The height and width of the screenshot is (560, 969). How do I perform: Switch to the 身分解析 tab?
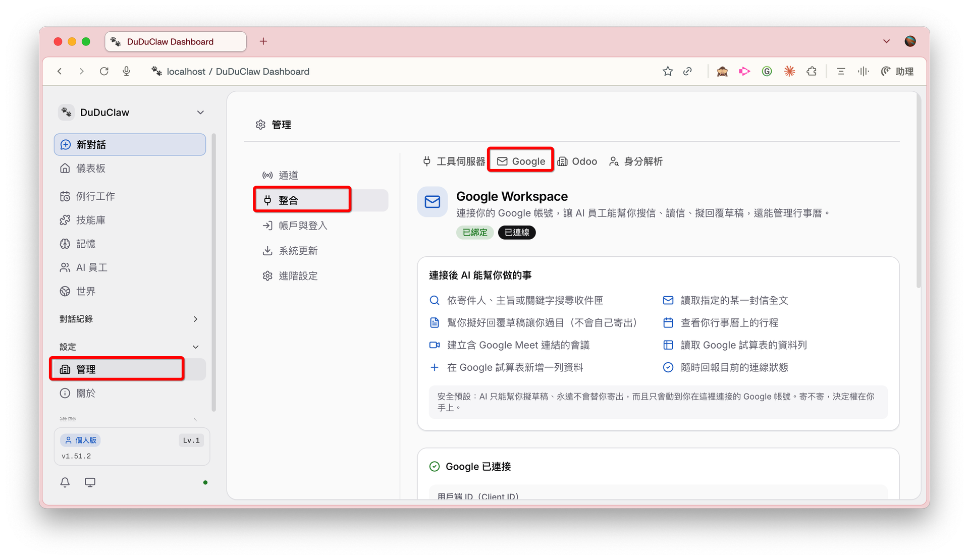[636, 161]
